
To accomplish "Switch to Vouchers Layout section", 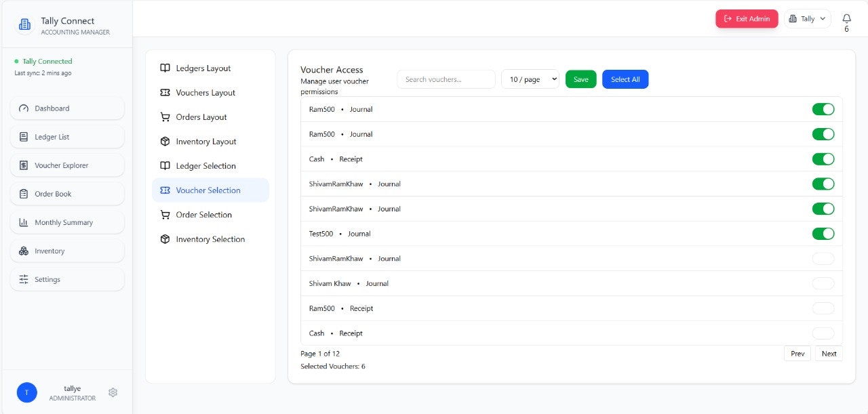I will pos(210,93).
